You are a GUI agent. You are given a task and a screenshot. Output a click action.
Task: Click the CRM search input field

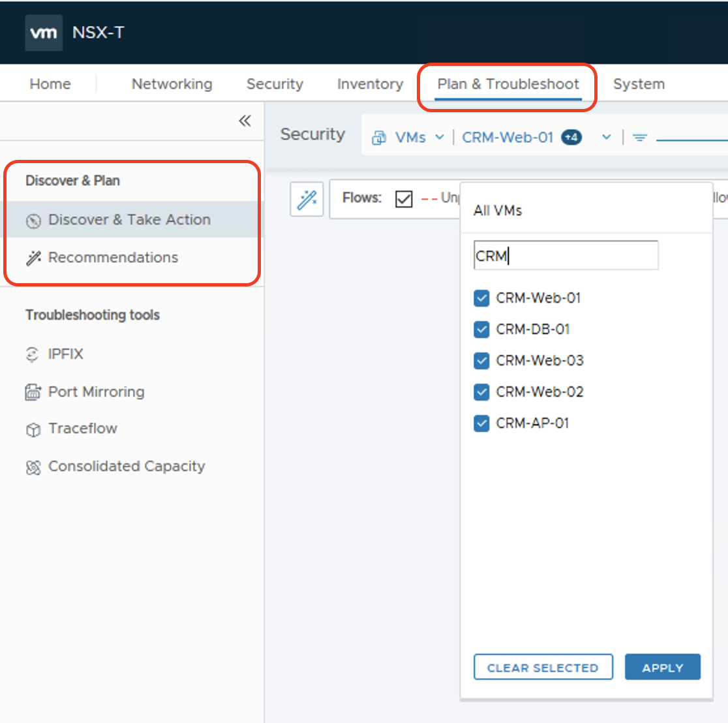tap(566, 255)
